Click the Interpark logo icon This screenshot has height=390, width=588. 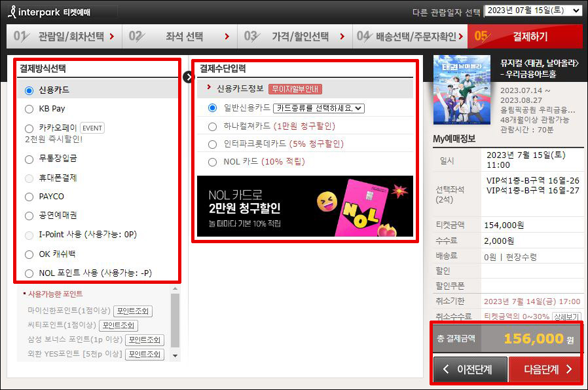click(12, 12)
